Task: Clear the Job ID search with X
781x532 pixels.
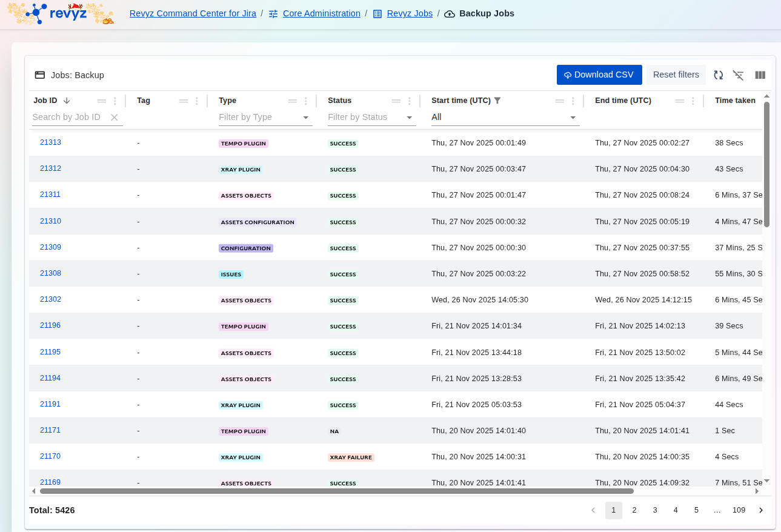Action: tap(114, 118)
